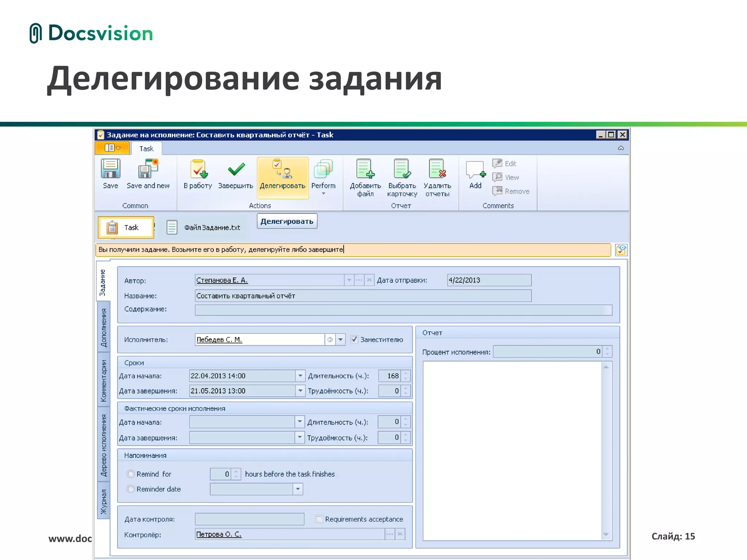Click the 'Делегировать' ribbon icon
The width and height of the screenshot is (747, 560).
pyautogui.click(x=282, y=169)
